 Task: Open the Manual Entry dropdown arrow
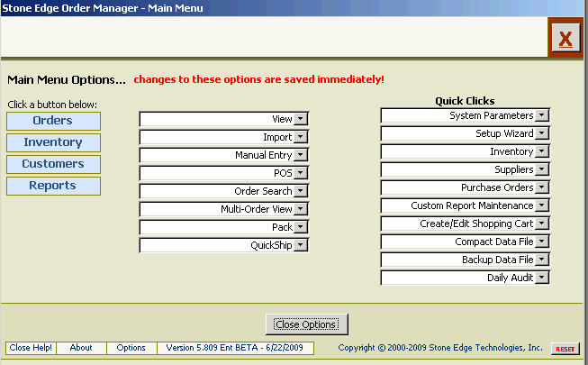click(x=301, y=155)
